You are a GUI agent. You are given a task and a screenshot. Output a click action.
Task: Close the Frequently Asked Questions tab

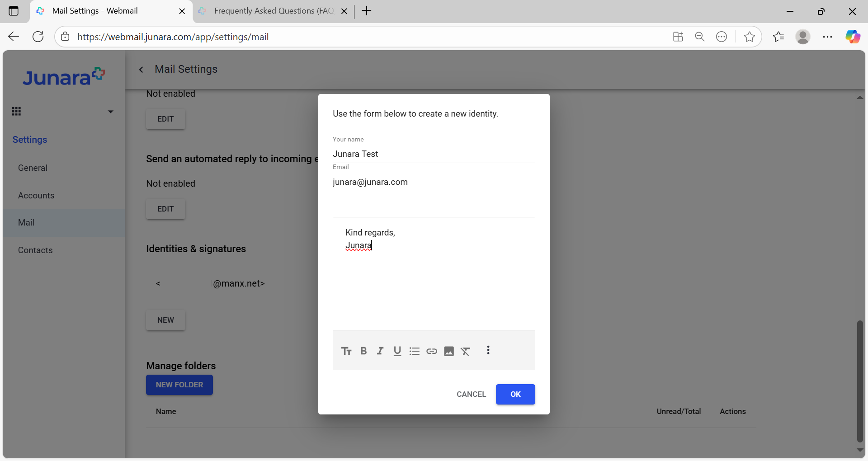coord(344,11)
